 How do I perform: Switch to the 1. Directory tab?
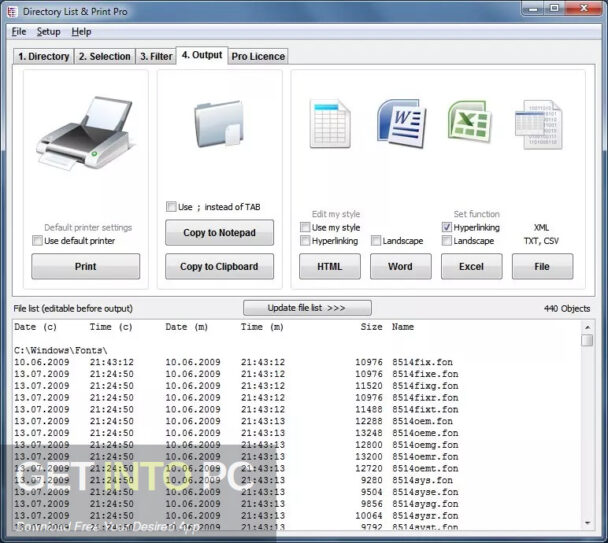[43, 56]
